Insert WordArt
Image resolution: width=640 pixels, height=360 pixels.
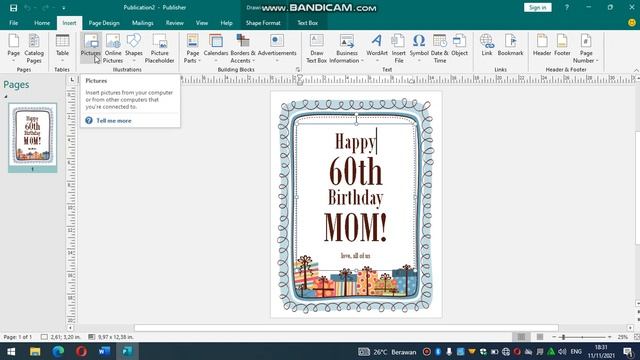click(x=377, y=48)
